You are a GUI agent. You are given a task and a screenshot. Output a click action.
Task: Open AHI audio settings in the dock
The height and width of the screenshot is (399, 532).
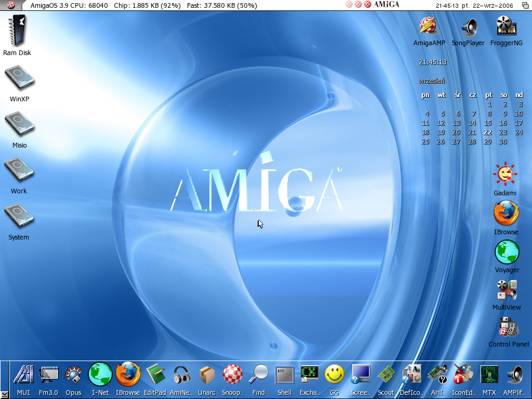coord(437,375)
